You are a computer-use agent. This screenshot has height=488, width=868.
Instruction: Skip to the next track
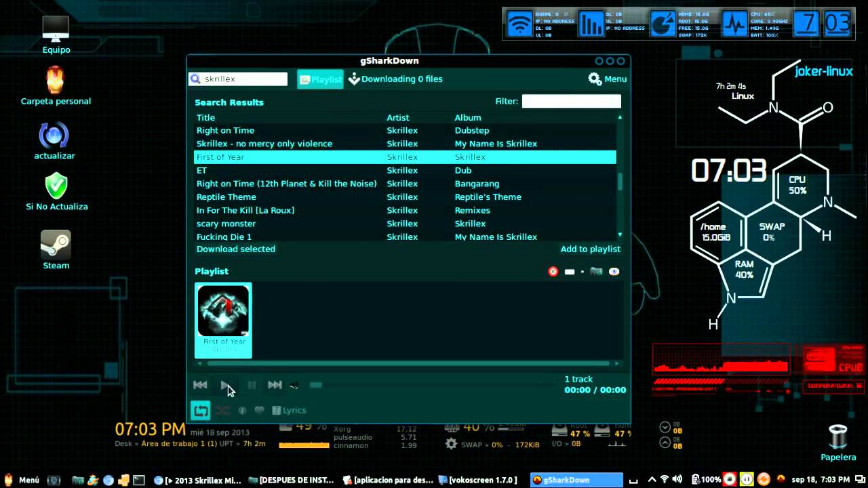(275, 385)
